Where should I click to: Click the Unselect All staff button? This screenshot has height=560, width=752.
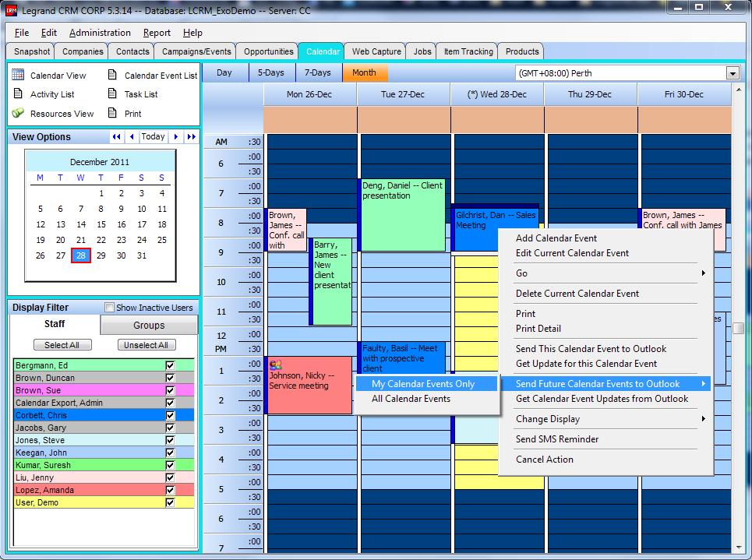[x=147, y=345]
